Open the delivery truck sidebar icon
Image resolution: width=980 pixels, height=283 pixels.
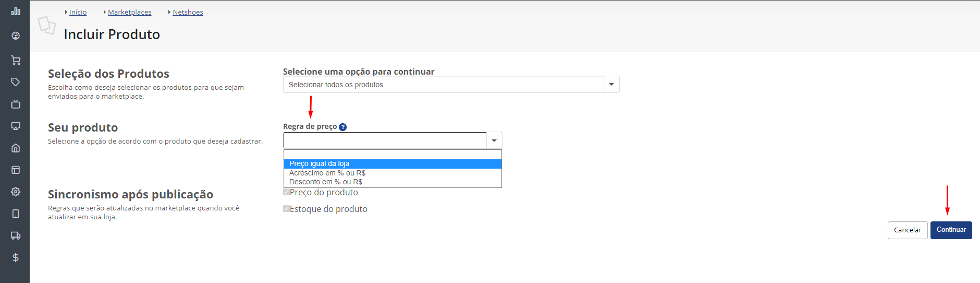point(16,235)
